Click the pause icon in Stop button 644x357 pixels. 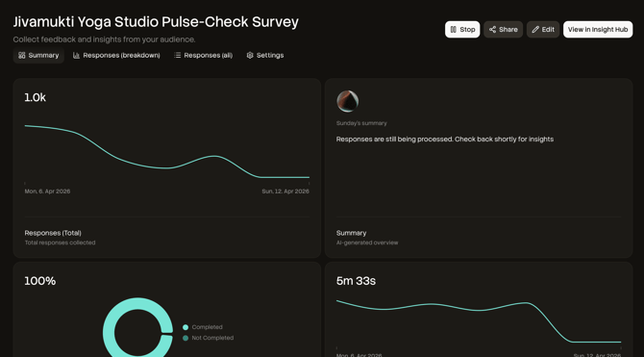click(x=454, y=30)
